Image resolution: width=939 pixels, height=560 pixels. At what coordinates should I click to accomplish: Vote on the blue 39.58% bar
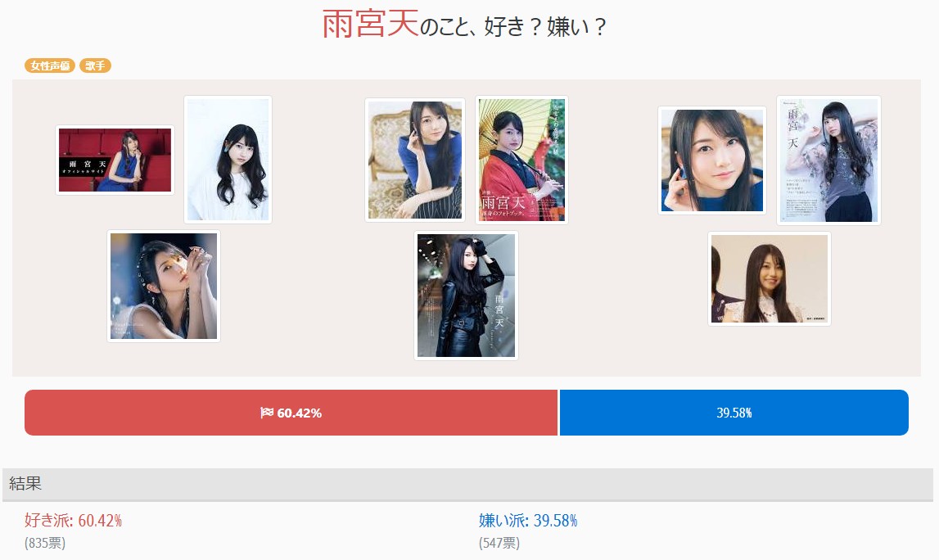[734, 413]
